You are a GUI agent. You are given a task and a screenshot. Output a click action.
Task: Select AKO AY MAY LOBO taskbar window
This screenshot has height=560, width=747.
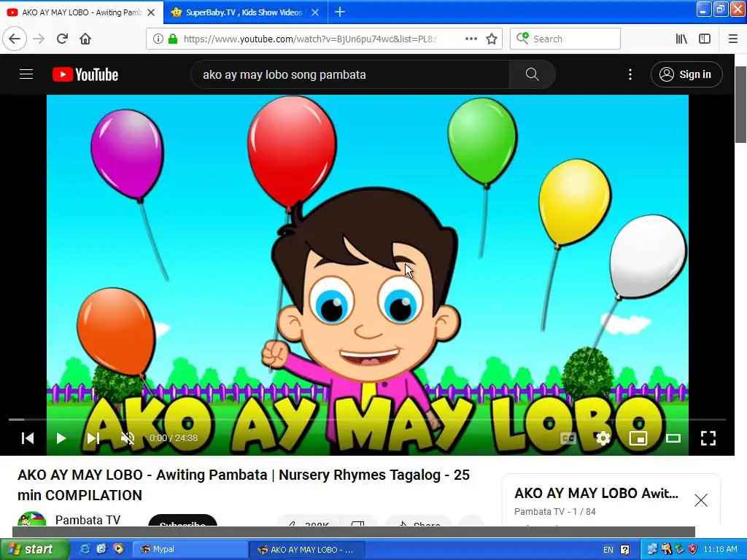(307, 550)
